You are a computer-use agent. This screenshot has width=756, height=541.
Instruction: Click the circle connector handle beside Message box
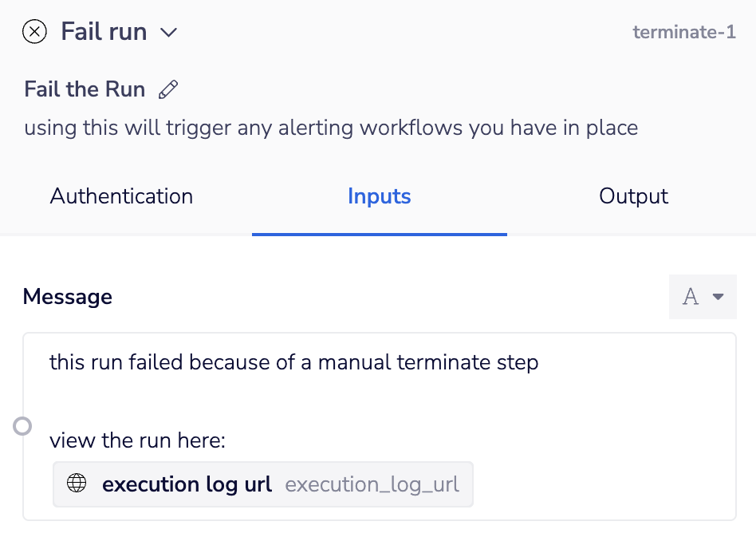[x=23, y=426]
